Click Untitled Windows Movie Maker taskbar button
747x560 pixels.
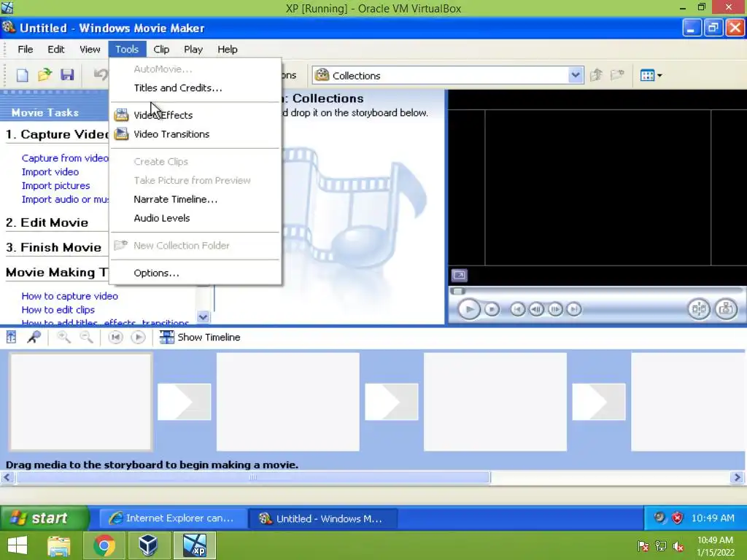point(322,518)
